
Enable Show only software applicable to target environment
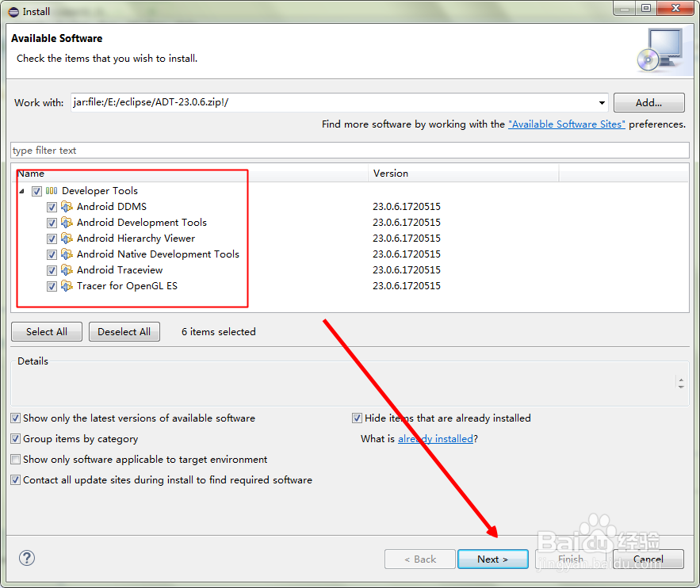coord(16,459)
